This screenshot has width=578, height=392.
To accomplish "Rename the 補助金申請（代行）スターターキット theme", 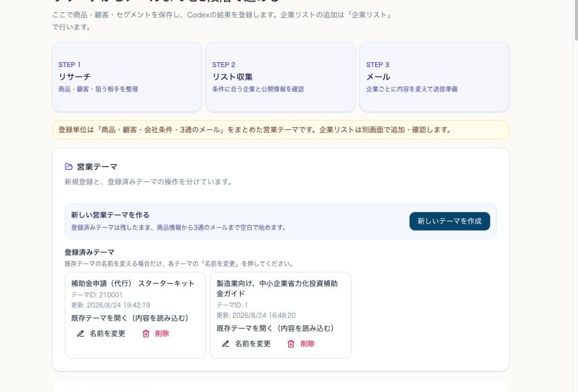I will pyautogui.click(x=101, y=334).
